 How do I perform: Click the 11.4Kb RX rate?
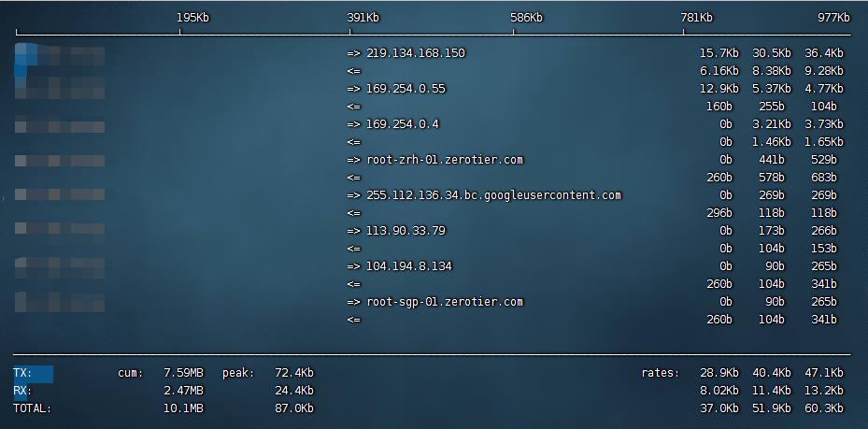772,391
